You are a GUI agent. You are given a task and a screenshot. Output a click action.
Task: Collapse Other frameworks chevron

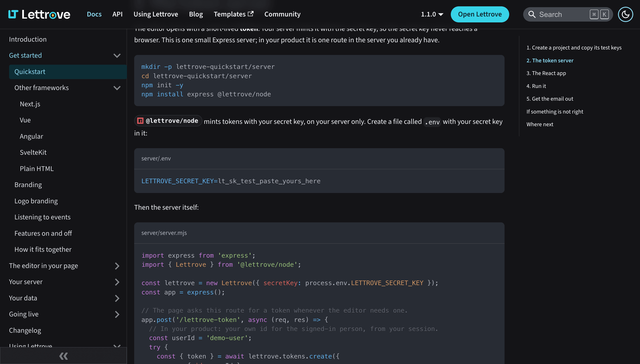(x=117, y=88)
